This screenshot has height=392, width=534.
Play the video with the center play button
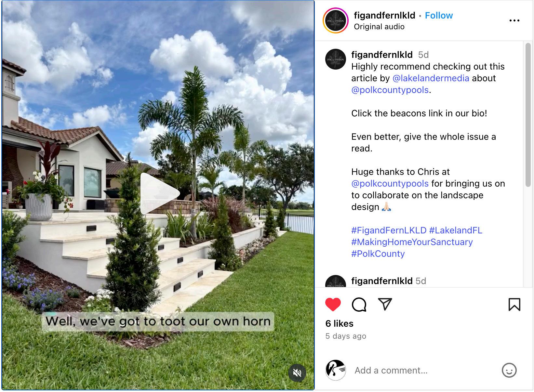click(159, 194)
